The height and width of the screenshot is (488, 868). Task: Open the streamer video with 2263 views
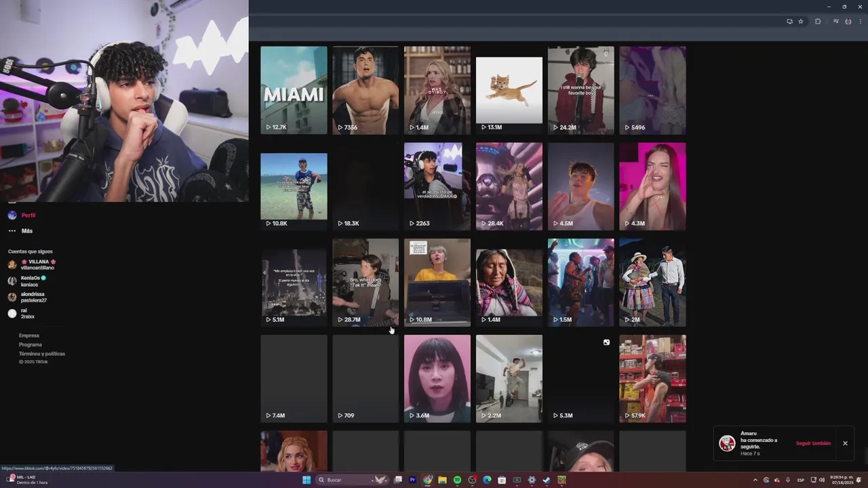pyautogui.click(x=437, y=186)
